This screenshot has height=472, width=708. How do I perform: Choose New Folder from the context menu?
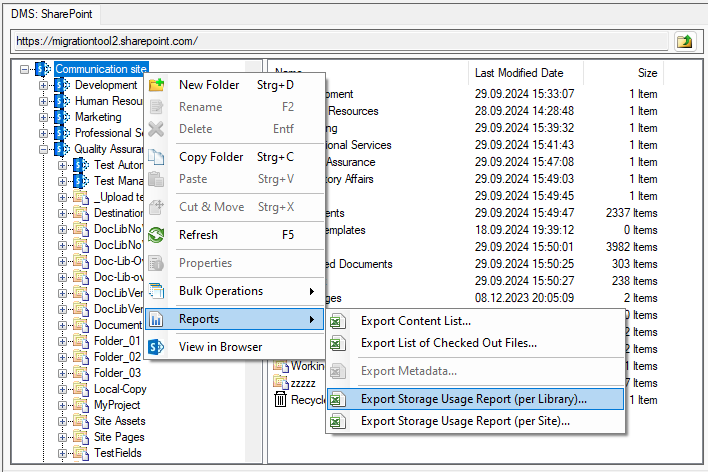click(x=235, y=85)
